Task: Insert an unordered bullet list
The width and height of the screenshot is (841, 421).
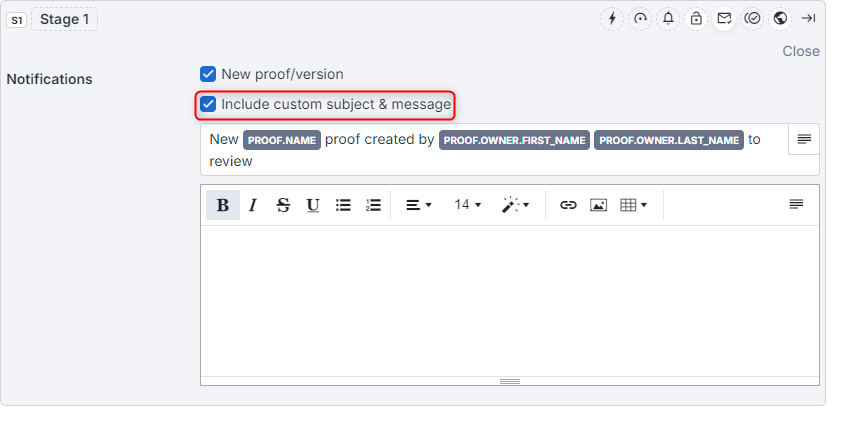Action: click(343, 205)
